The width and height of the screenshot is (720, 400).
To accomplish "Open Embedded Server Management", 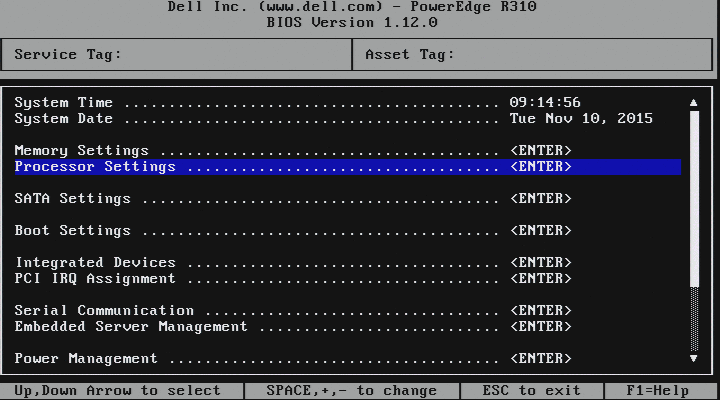I will click(x=348, y=327).
